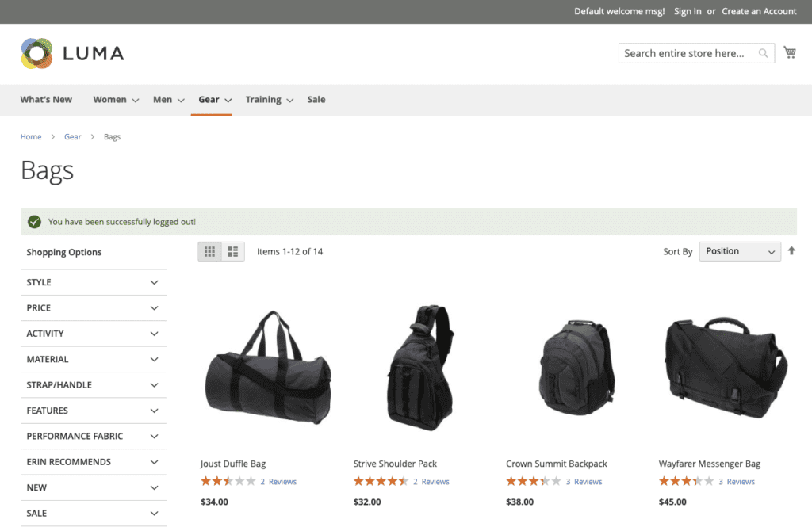Expand the Erin Recommends filter

click(93, 462)
